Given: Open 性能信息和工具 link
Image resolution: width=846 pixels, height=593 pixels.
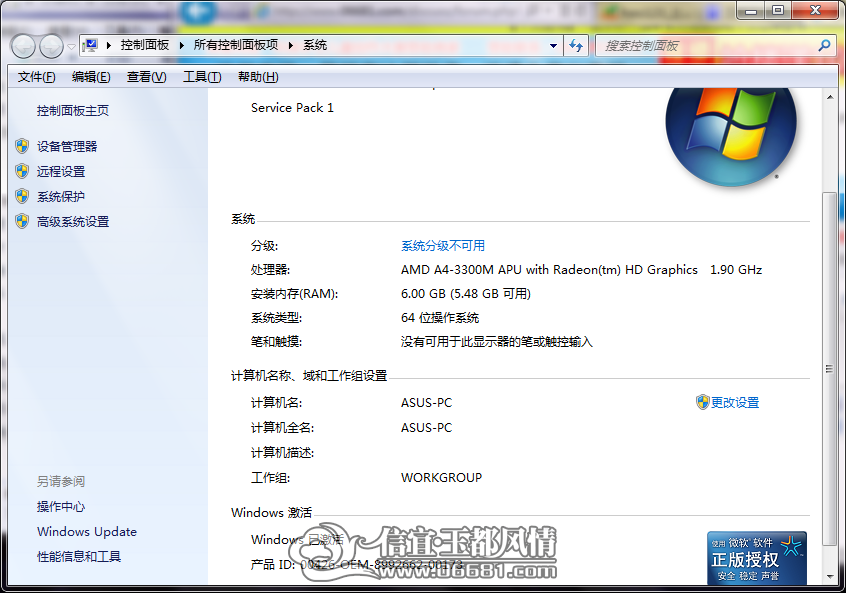Looking at the screenshot, I should pos(79,557).
